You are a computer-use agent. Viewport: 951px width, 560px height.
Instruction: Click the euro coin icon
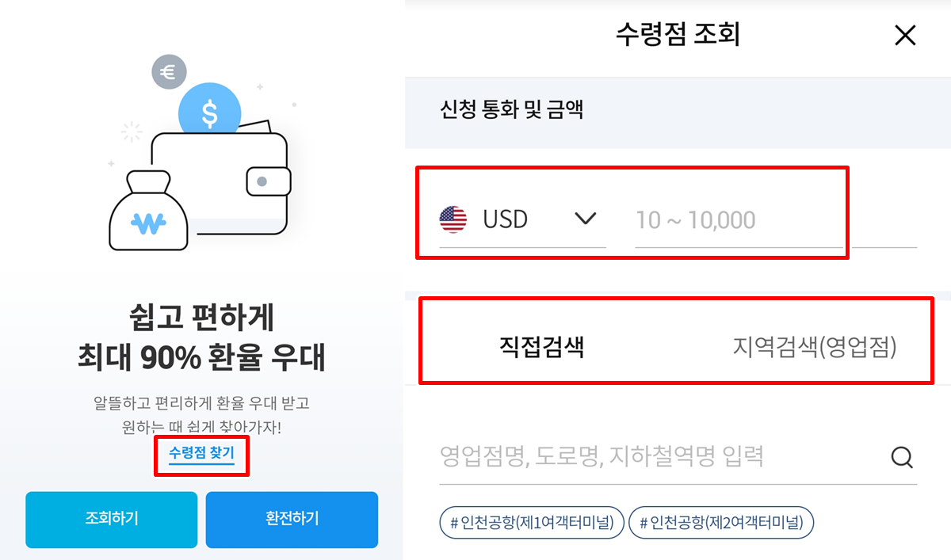(x=169, y=71)
